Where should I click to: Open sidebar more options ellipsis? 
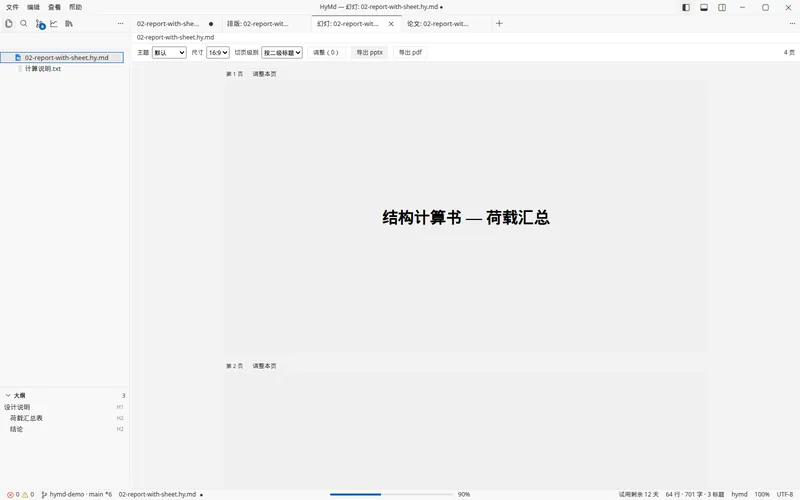coord(120,23)
